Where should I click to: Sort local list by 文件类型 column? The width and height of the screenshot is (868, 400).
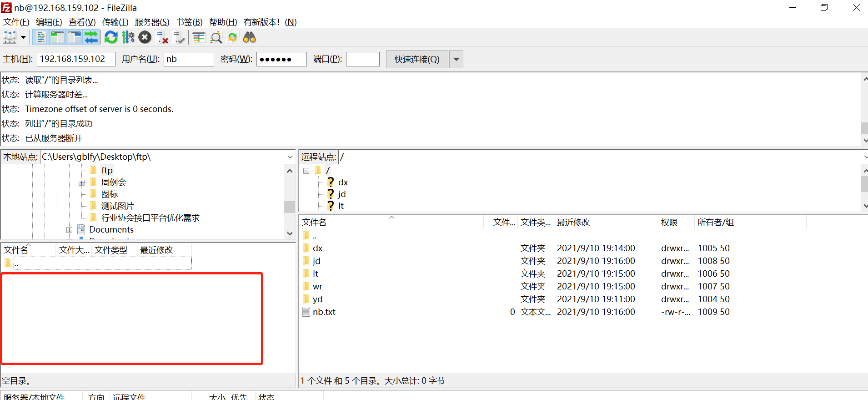point(114,250)
